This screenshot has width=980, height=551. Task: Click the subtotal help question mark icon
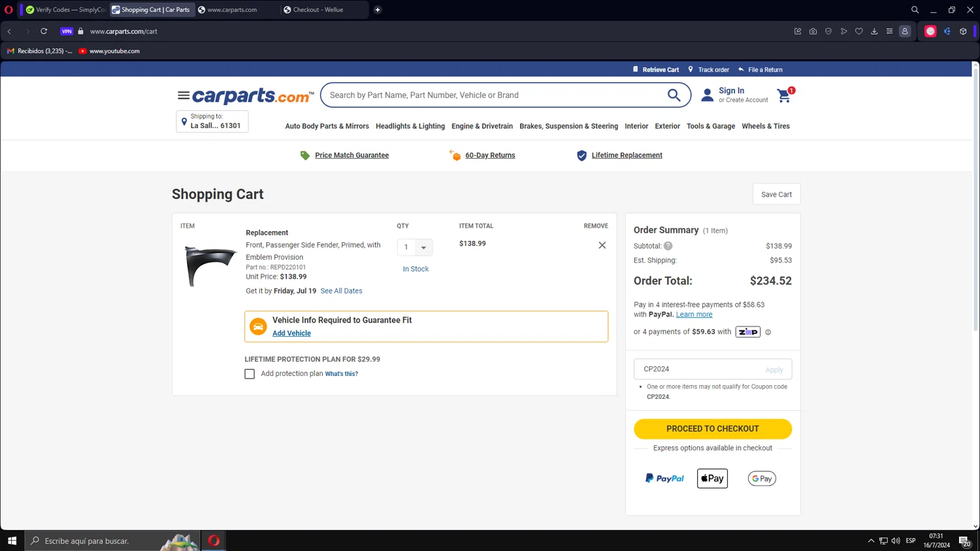[668, 246]
